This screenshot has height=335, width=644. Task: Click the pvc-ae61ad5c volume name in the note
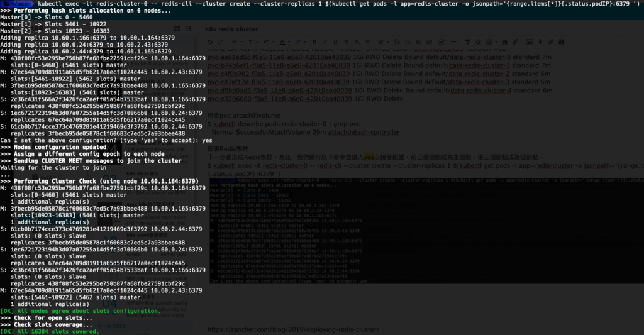279,57
